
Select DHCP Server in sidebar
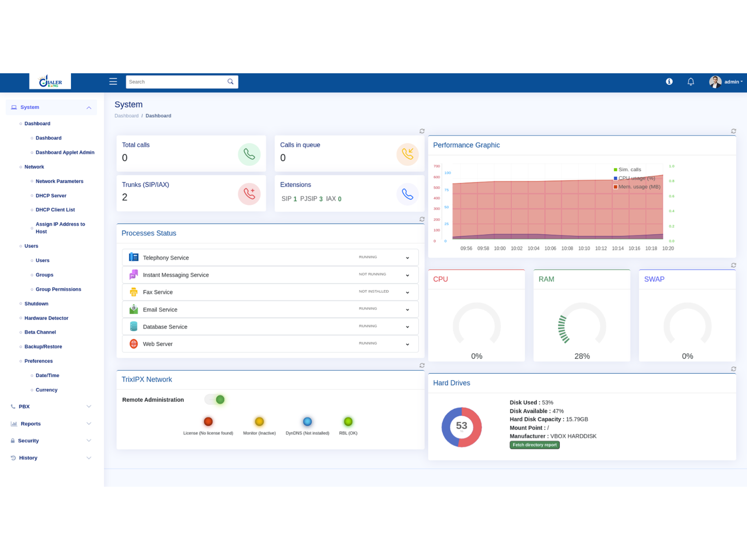pos(51,196)
